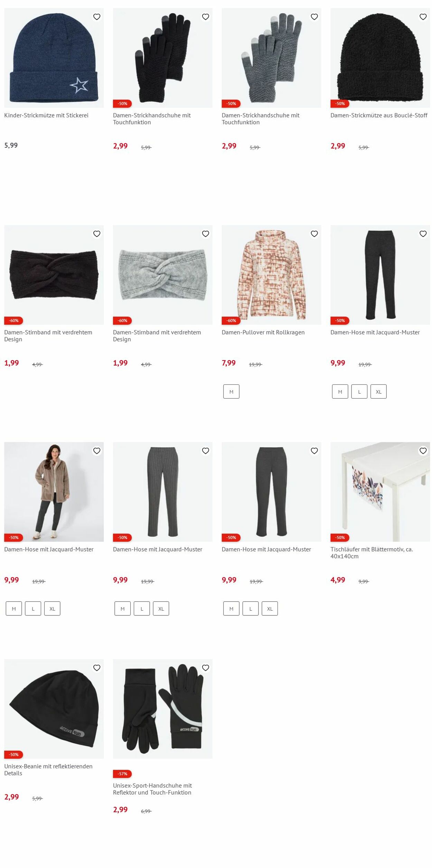Choose size XL for the third-row dark grey Hose

pyautogui.click(x=270, y=609)
